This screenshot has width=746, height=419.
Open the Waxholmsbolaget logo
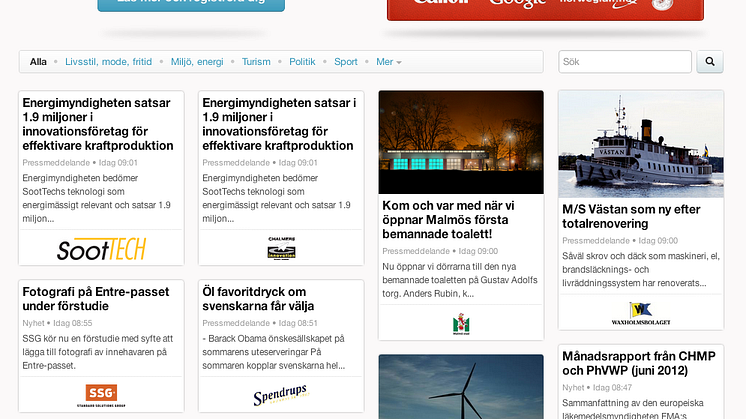pos(641,313)
